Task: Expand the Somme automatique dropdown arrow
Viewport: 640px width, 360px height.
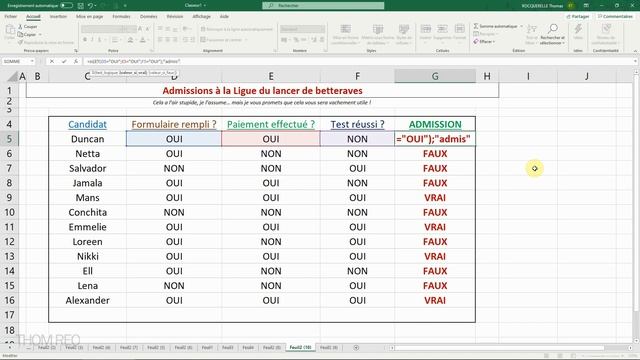Action: pos(521,27)
